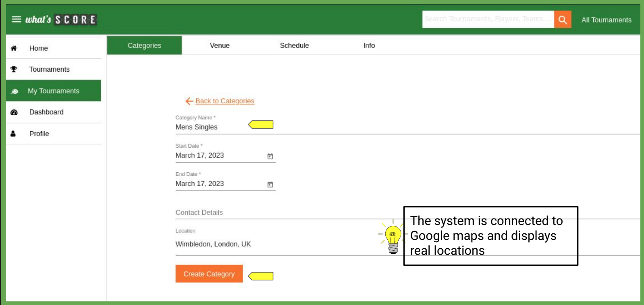
Task: Click the Dashboard gauge icon
Action: [x=14, y=112]
